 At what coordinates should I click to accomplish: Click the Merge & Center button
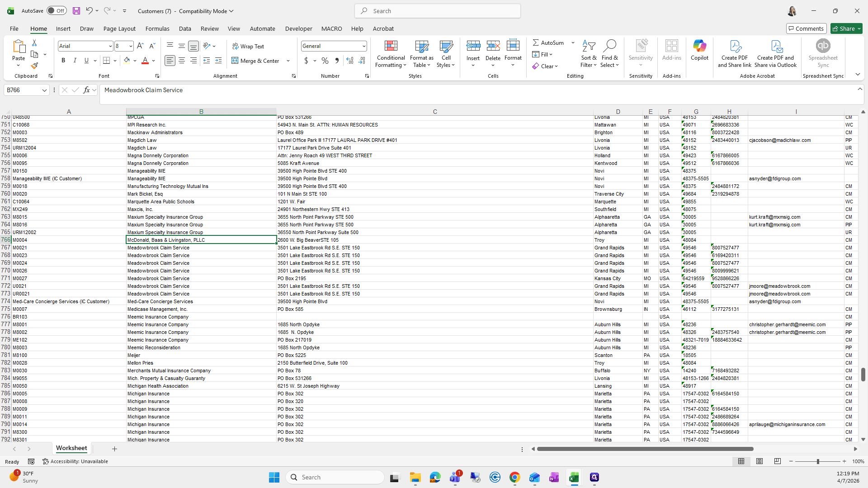click(x=256, y=61)
